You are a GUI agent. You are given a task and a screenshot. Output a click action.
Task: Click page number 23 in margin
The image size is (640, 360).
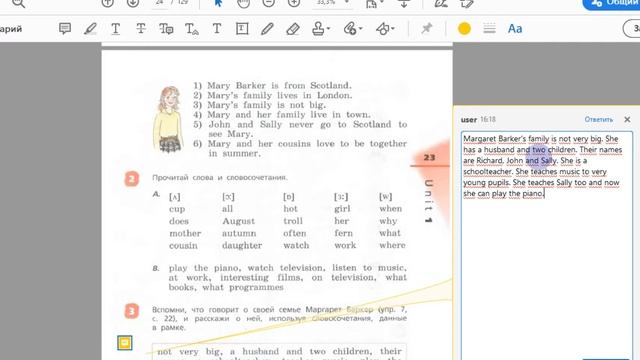tap(429, 158)
